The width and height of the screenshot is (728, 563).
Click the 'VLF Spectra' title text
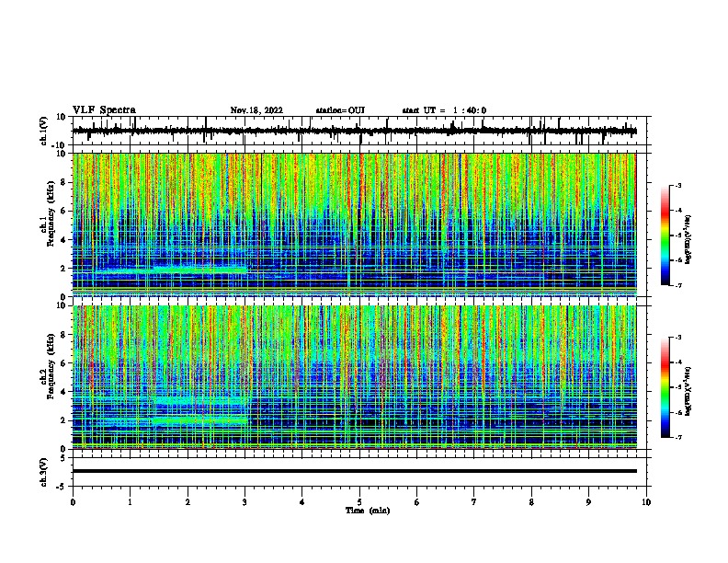104,109
